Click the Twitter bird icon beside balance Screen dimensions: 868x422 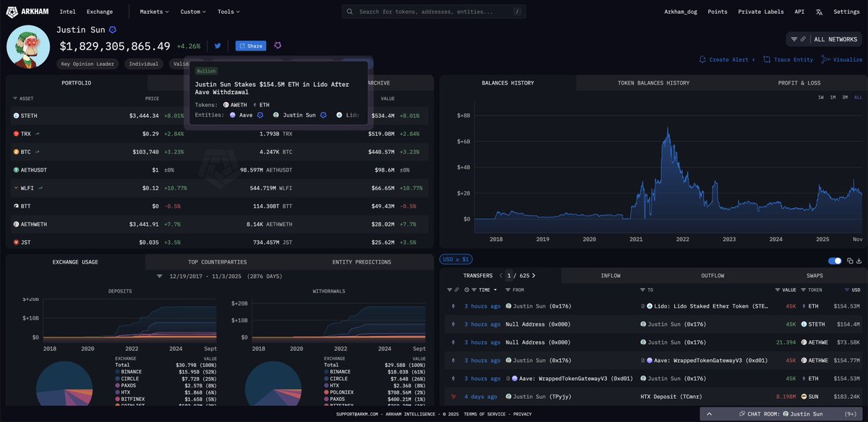coord(217,46)
